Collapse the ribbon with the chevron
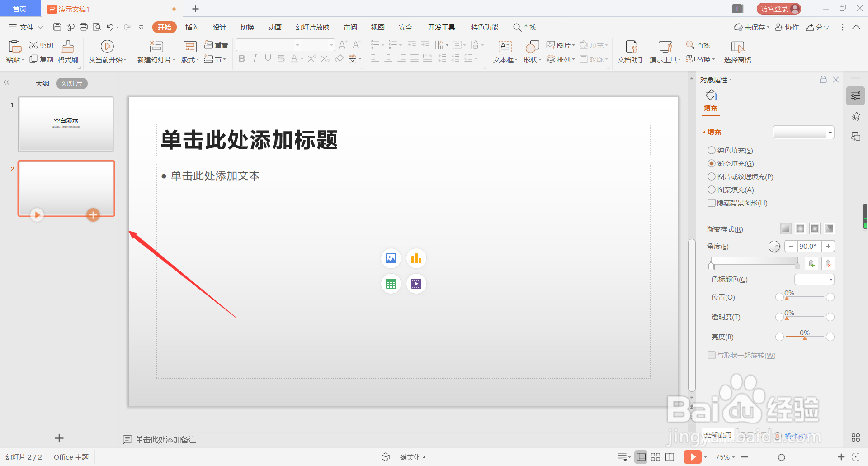The image size is (868, 466). click(856, 27)
